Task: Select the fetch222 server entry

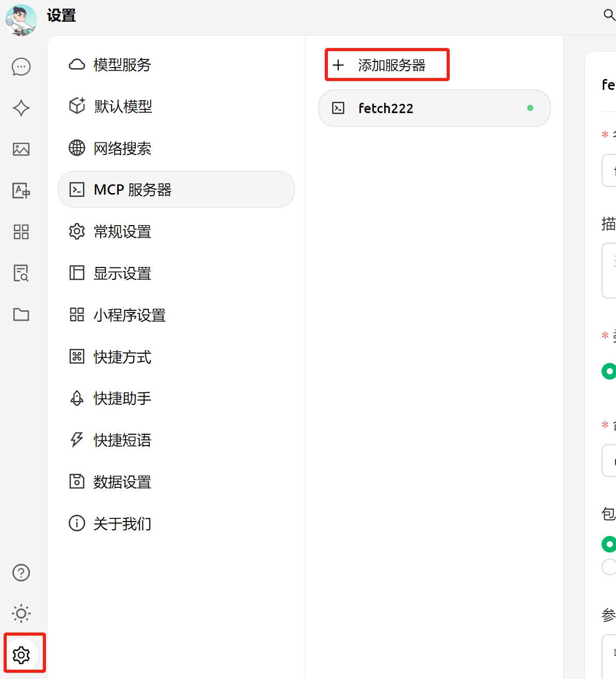Action: (x=434, y=108)
